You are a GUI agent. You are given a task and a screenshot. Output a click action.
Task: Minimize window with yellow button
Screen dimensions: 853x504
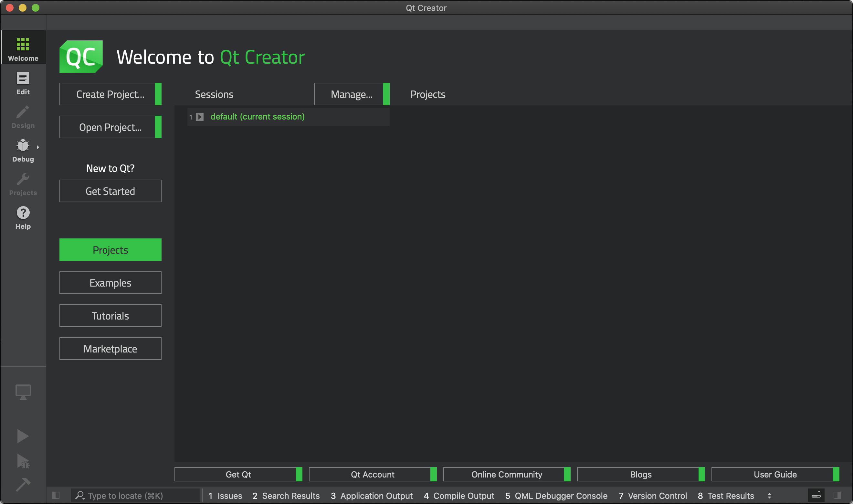click(22, 7)
